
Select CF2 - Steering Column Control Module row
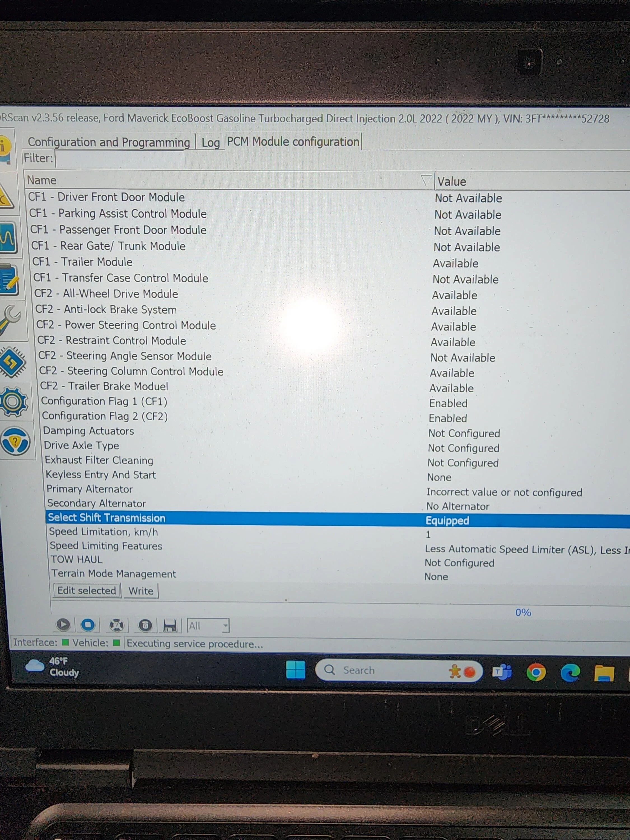(334, 372)
